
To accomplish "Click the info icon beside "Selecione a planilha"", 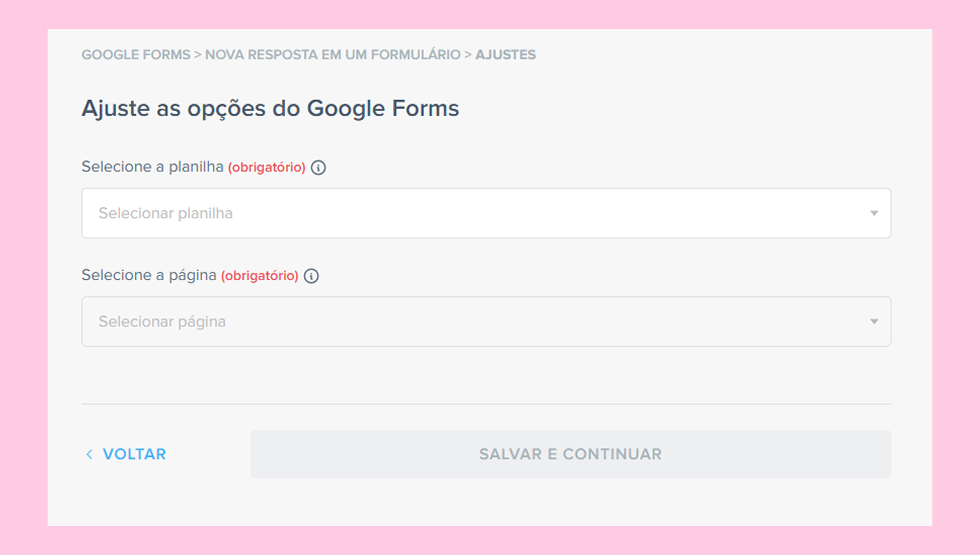I will pos(318,168).
